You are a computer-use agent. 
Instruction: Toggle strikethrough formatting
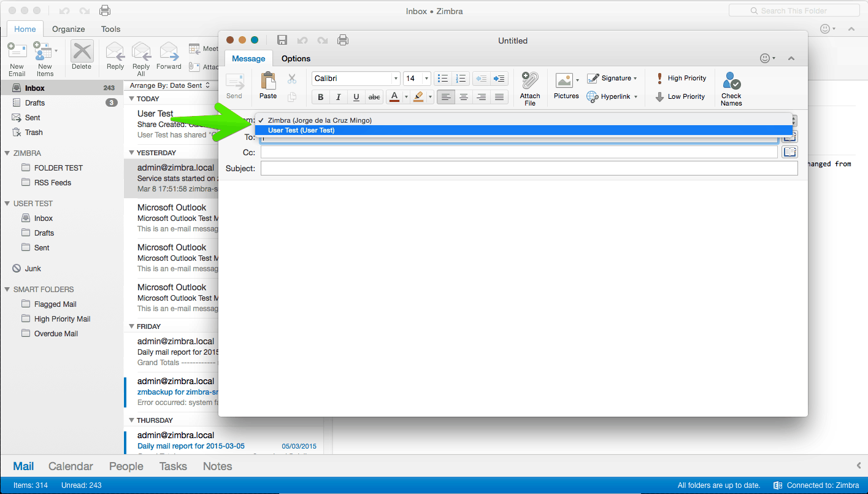pyautogui.click(x=374, y=97)
